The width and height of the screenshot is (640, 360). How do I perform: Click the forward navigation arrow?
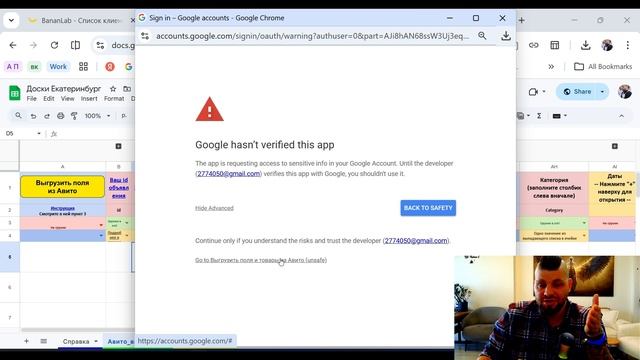33,45
